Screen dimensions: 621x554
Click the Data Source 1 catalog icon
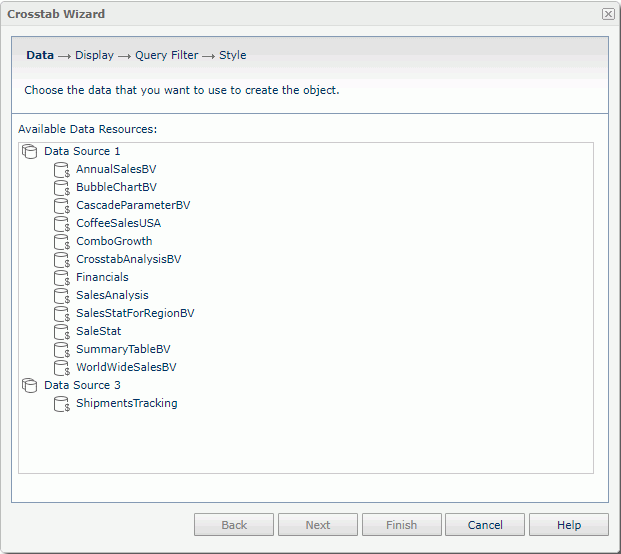(29, 152)
